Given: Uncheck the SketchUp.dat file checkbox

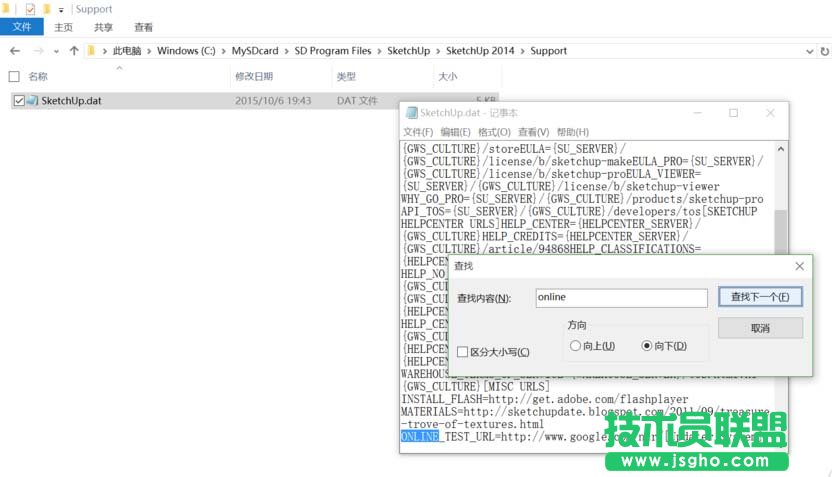Looking at the screenshot, I should pos(19,100).
